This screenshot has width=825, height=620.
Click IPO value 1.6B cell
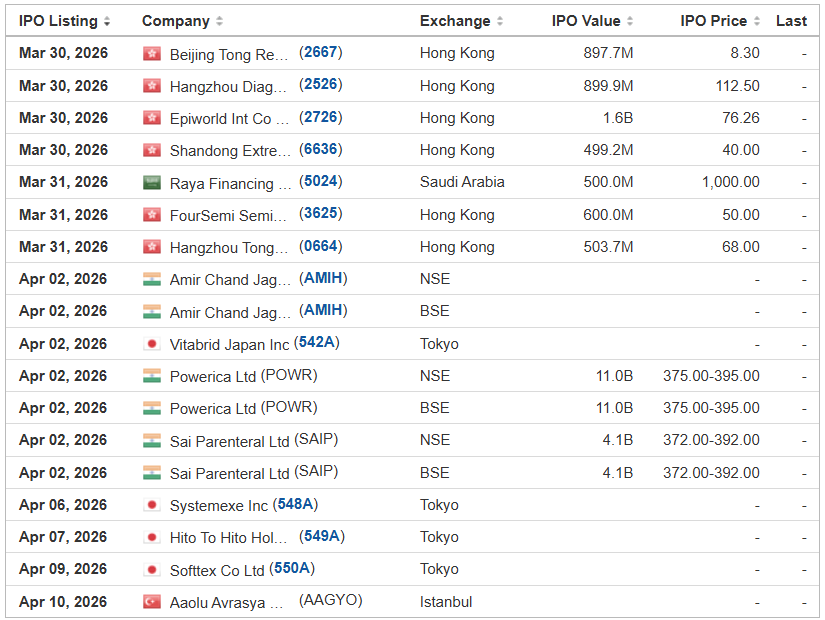pos(618,118)
